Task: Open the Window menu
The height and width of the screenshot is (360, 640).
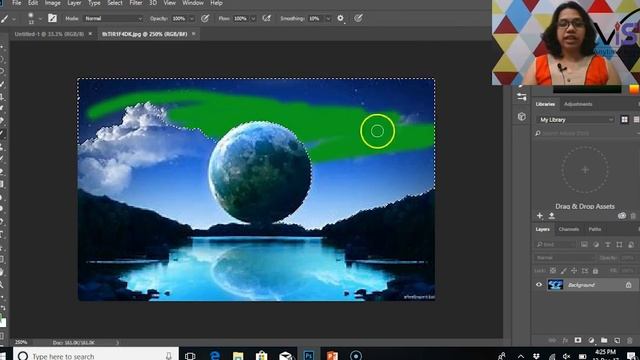Action: [x=193, y=3]
